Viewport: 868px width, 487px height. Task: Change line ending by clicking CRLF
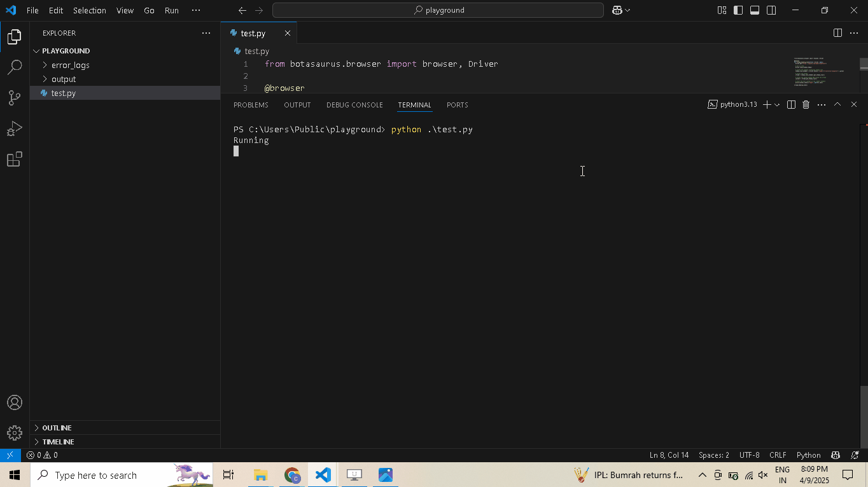click(x=778, y=455)
